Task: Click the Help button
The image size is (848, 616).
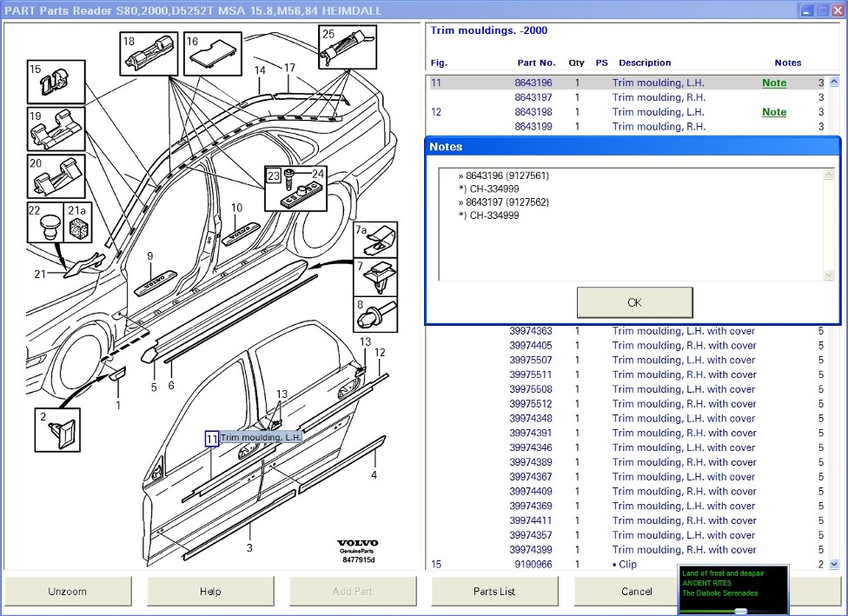Action: [x=210, y=591]
